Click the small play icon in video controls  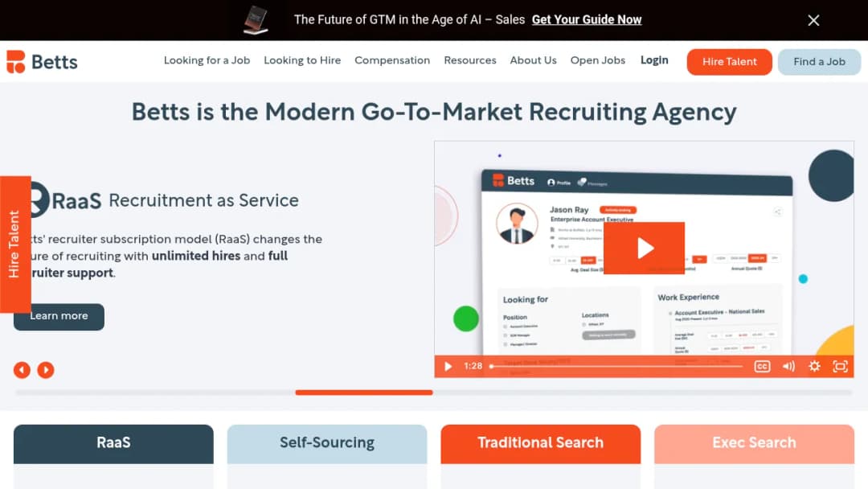tap(448, 366)
